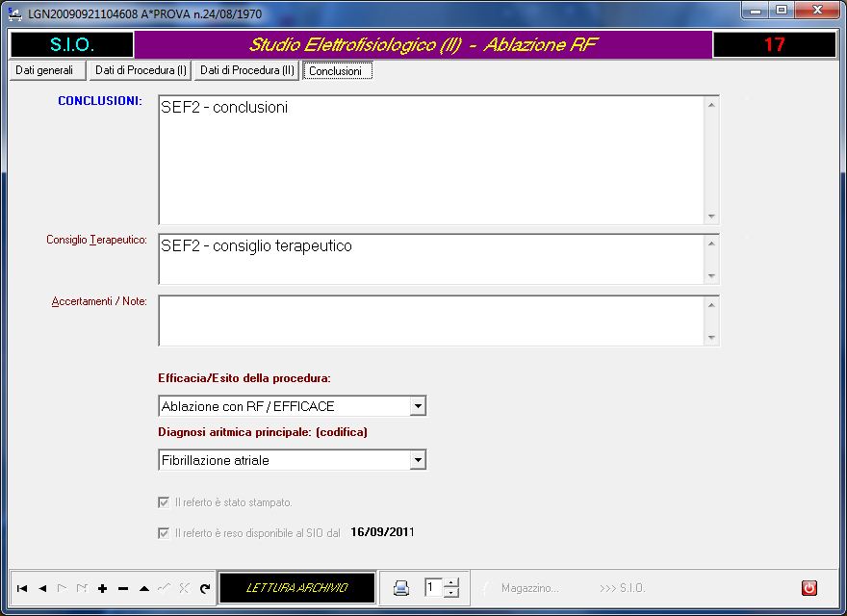Switch to Dati generali tab
The image size is (847, 616).
(47, 70)
